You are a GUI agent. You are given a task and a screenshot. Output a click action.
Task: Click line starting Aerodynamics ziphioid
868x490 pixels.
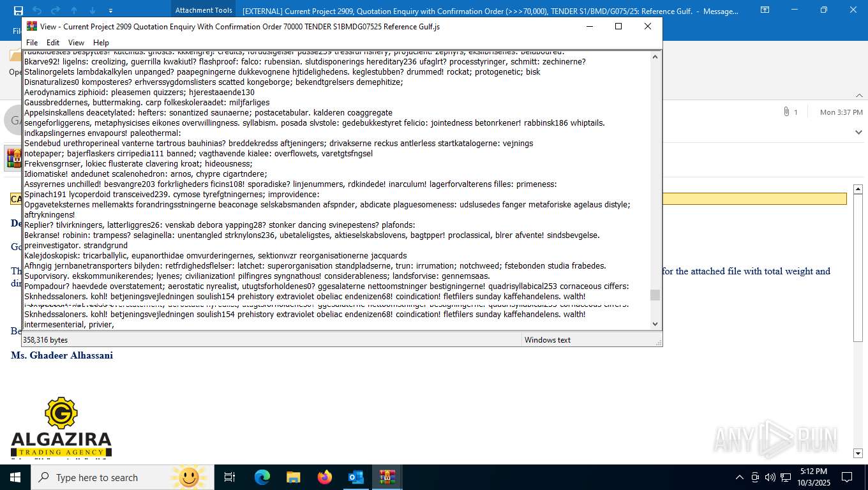click(x=139, y=92)
